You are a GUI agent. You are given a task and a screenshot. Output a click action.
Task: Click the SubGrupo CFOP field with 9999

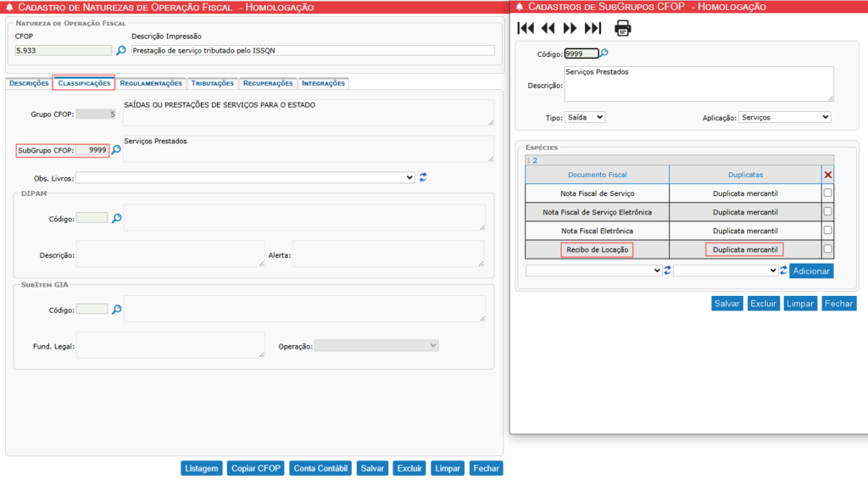click(92, 150)
